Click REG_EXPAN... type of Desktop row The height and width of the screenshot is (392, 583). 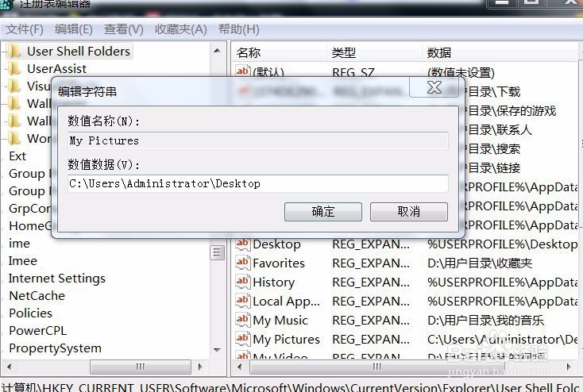(371, 244)
